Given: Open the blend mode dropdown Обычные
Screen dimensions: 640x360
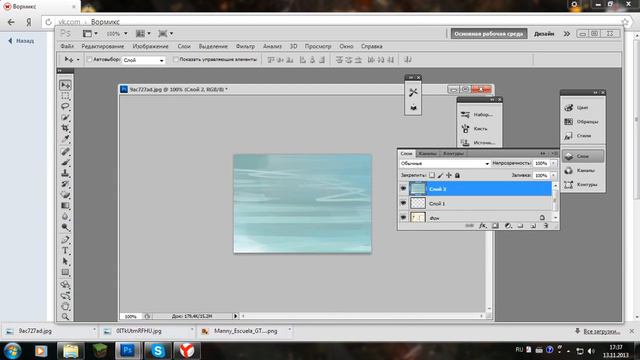Looking at the screenshot, I should (x=444, y=163).
